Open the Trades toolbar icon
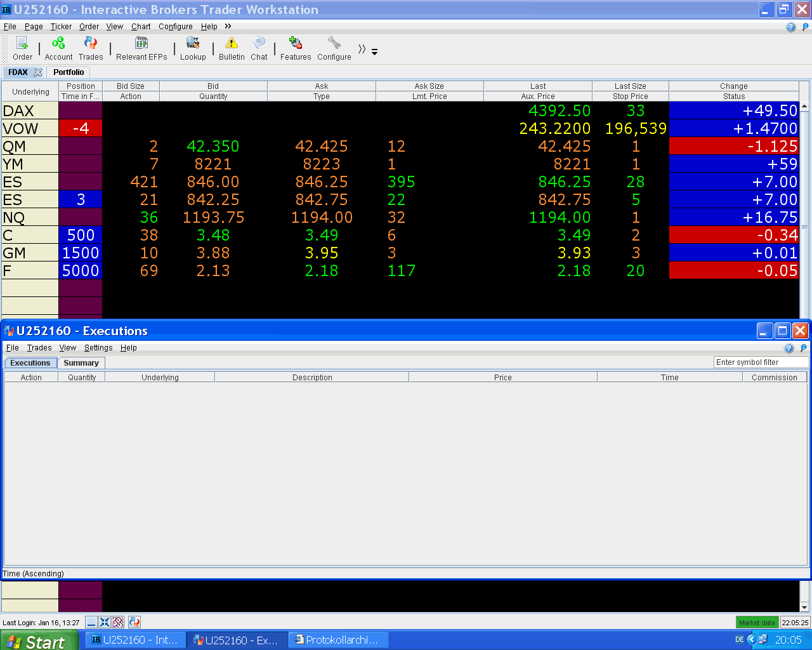 click(91, 48)
